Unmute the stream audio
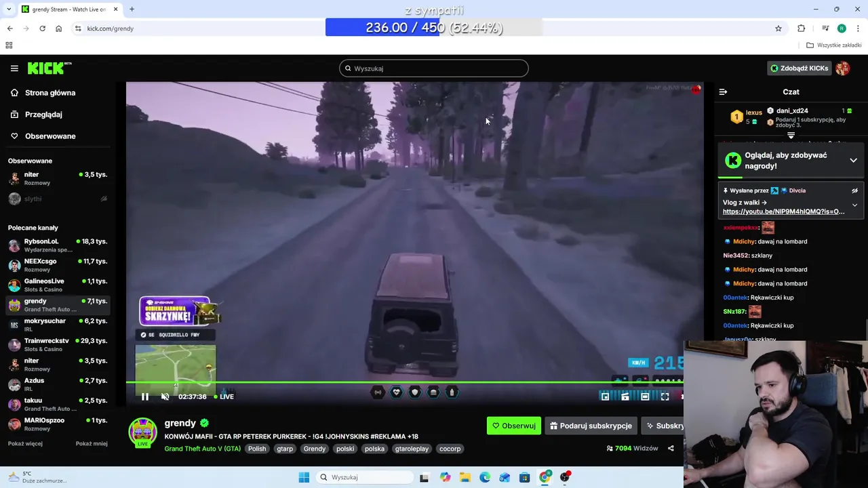 pos(165,396)
